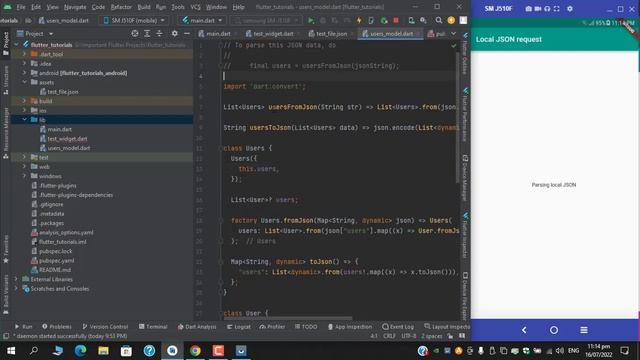The image size is (640, 360).
Task: Open the Event Log tool window
Action: pos(398,327)
